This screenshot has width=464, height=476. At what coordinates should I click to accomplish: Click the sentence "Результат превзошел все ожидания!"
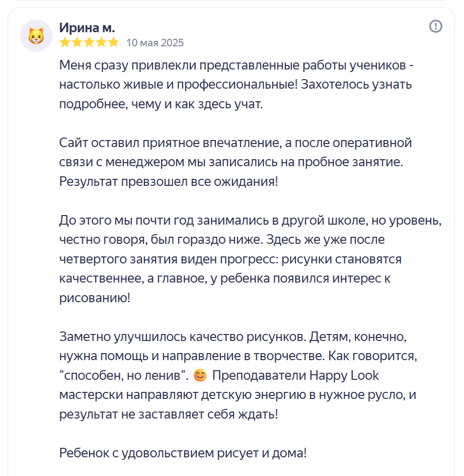pos(169,181)
